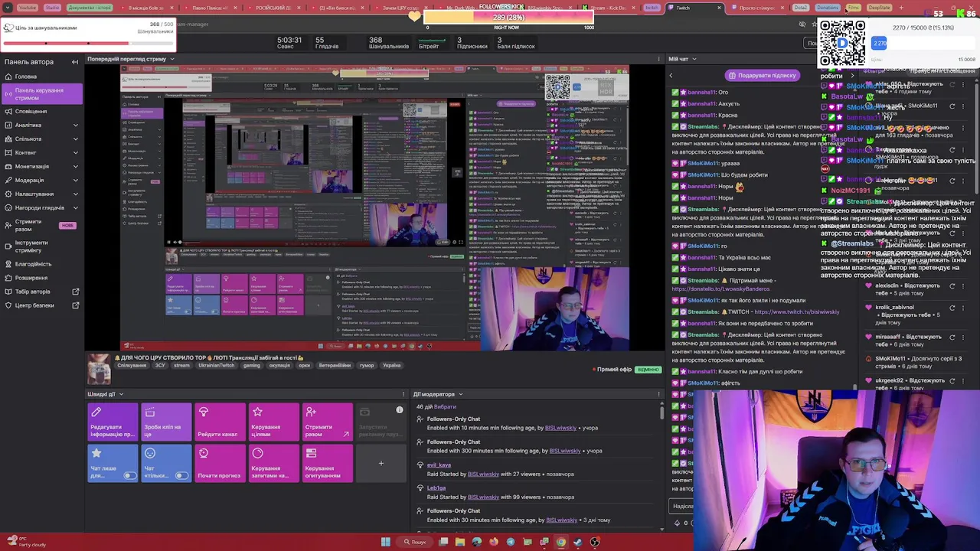Open the DeepState bookmark tab
The width and height of the screenshot is (980, 551).
[x=879, y=8]
